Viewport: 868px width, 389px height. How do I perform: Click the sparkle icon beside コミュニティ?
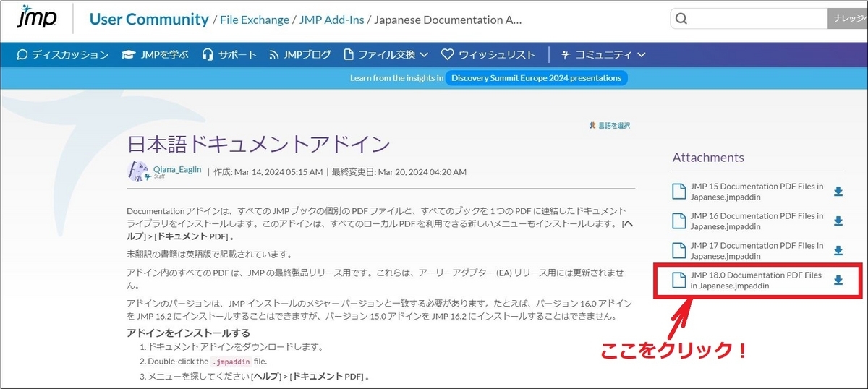[x=566, y=54]
